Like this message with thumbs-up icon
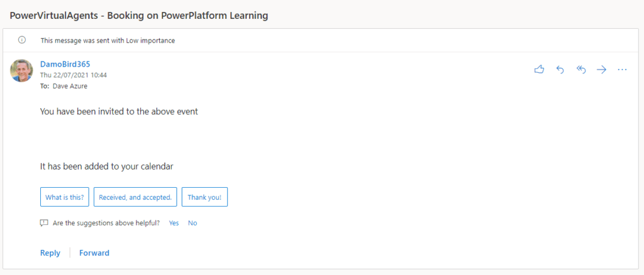Image resolution: width=644 pixels, height=275 pixels. [x=539, y=70]
